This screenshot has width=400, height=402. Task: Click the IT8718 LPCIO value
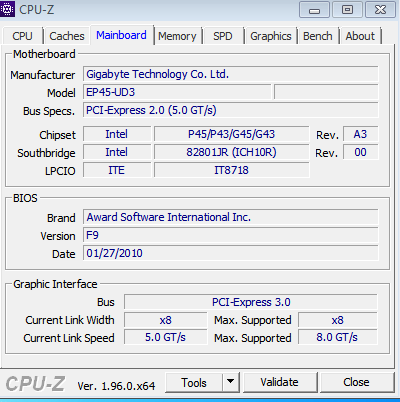click(231, 170)
